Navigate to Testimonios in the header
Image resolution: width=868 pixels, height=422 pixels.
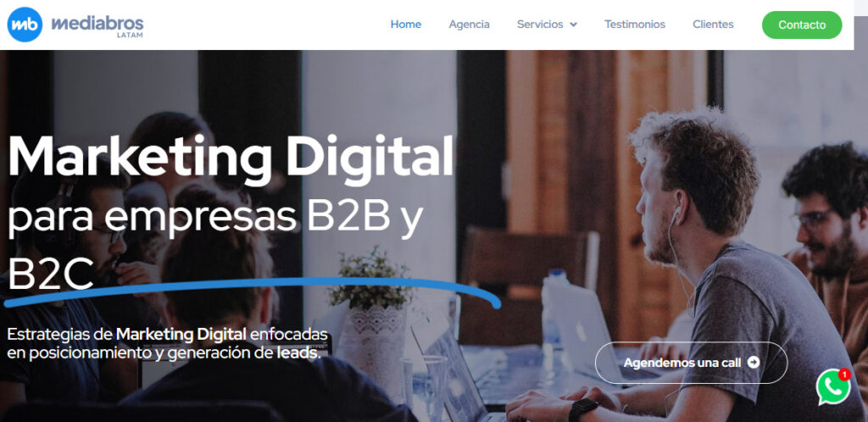pos(634,25)
